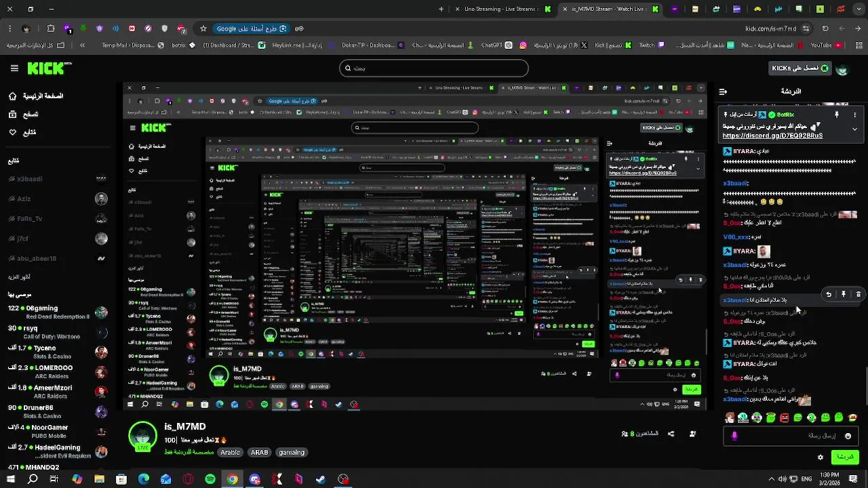
Task: Bookmark this page with the star icon
Action: pyautogui.click(x=203, y=29)
